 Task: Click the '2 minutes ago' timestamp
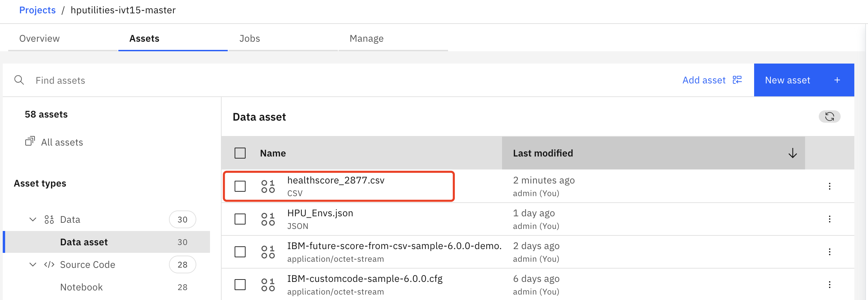click(544, 180)
